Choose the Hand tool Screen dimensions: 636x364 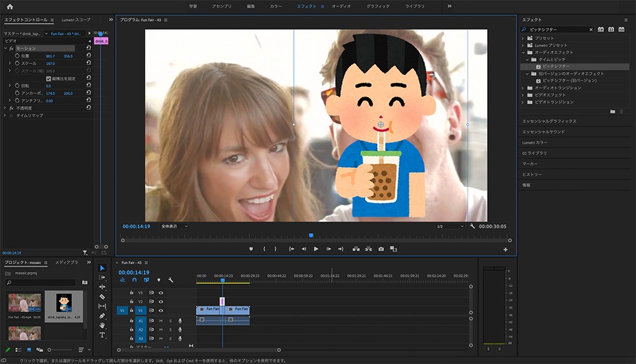102,325
